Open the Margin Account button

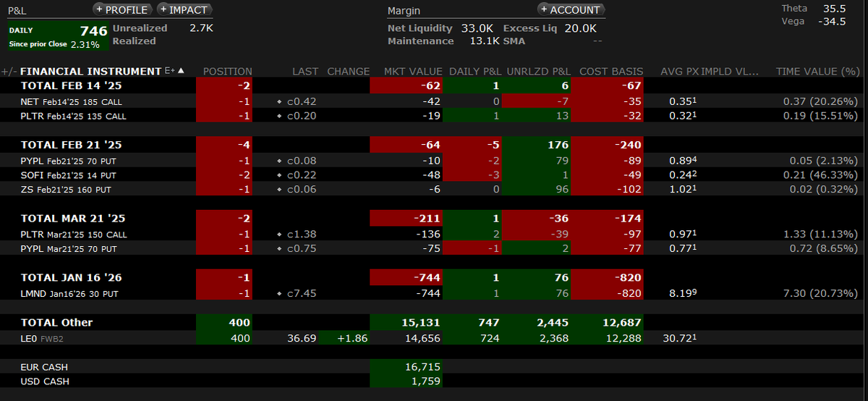(571, 10)
